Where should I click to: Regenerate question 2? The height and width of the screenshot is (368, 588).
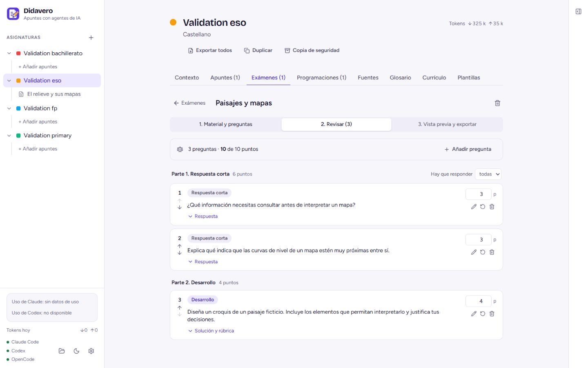coord(483,252)
